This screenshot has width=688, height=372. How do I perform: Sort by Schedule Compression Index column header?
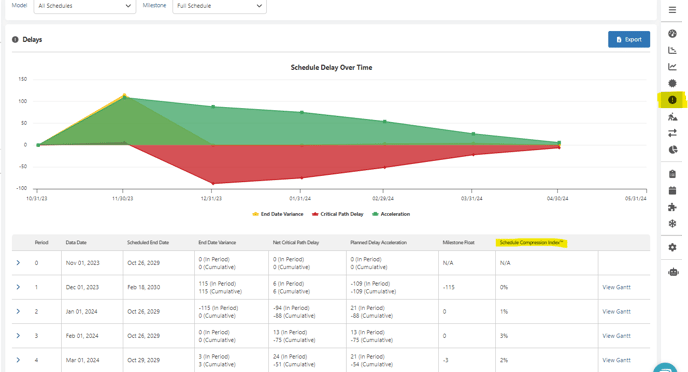click(x=531, y=243)
